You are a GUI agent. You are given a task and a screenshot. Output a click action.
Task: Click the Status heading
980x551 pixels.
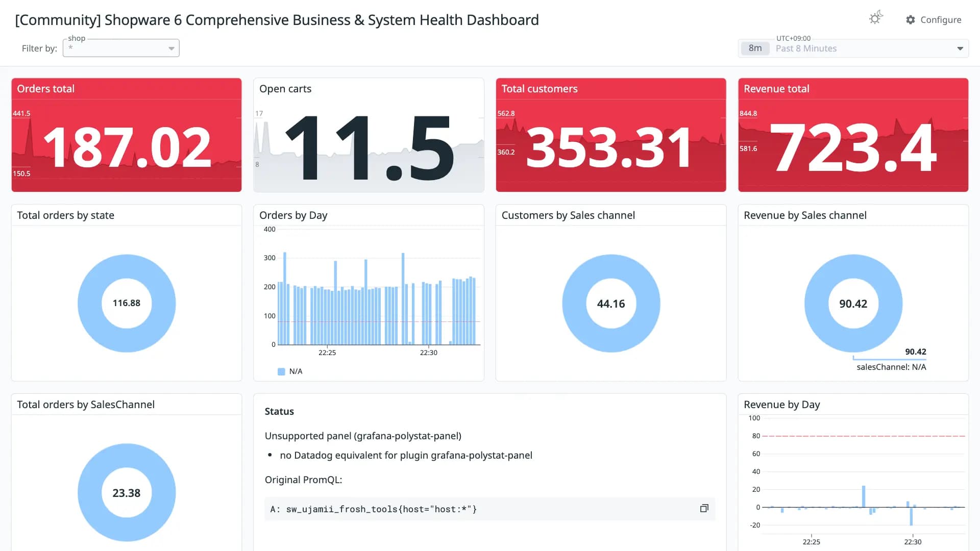(279, 411)
